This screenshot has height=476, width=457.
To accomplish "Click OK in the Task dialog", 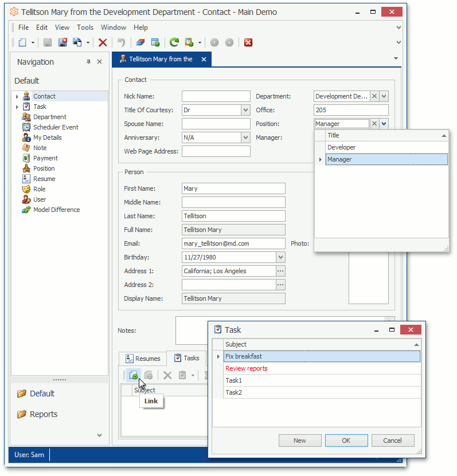I will click(x=346, y=441).
